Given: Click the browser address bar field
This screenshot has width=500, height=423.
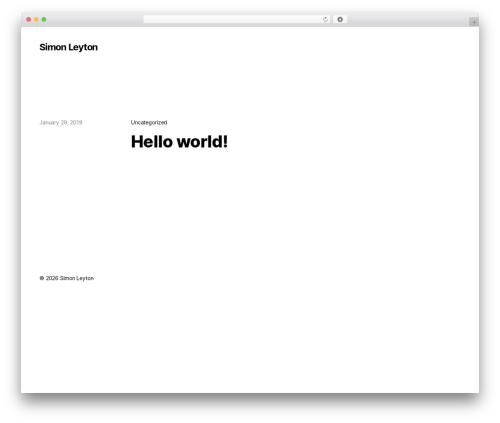Looking at the screenshot, I should 237,20.
